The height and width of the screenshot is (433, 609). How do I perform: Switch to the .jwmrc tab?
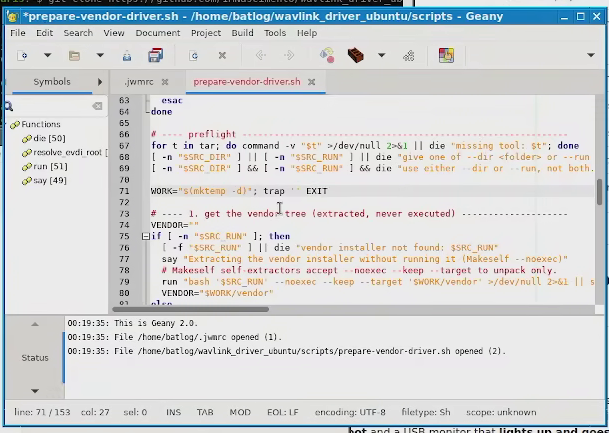point(139,82)
